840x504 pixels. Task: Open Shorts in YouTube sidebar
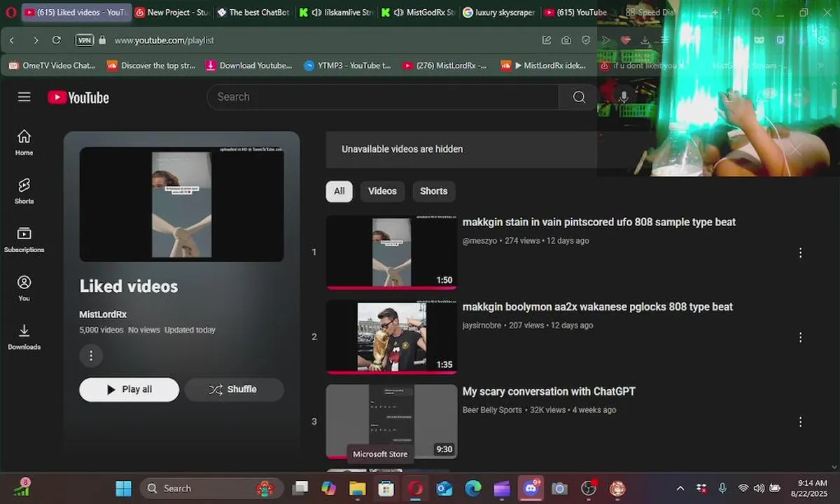point(24,190)
